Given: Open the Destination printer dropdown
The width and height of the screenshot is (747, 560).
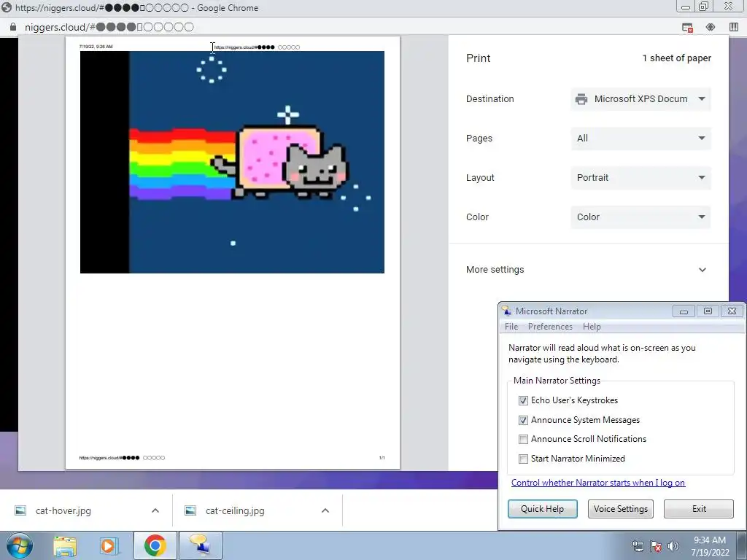Looking at the screenshot, I should [640, 99].
